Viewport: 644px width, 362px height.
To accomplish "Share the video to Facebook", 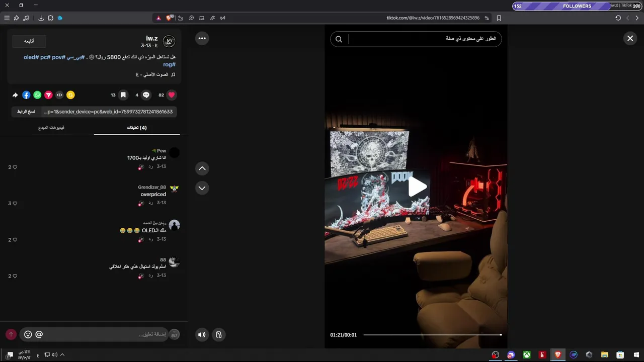I will coord(26,95).
